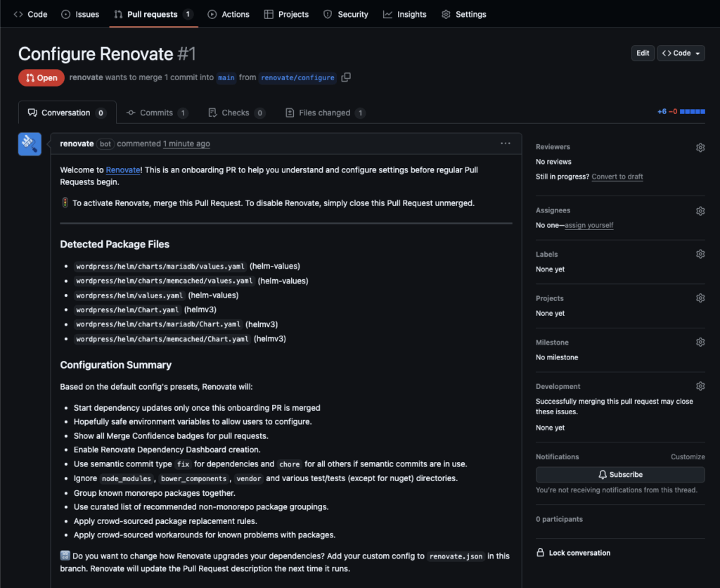
Task: Click the diffstat colored blocks
Action: click(x=693, y=112)
